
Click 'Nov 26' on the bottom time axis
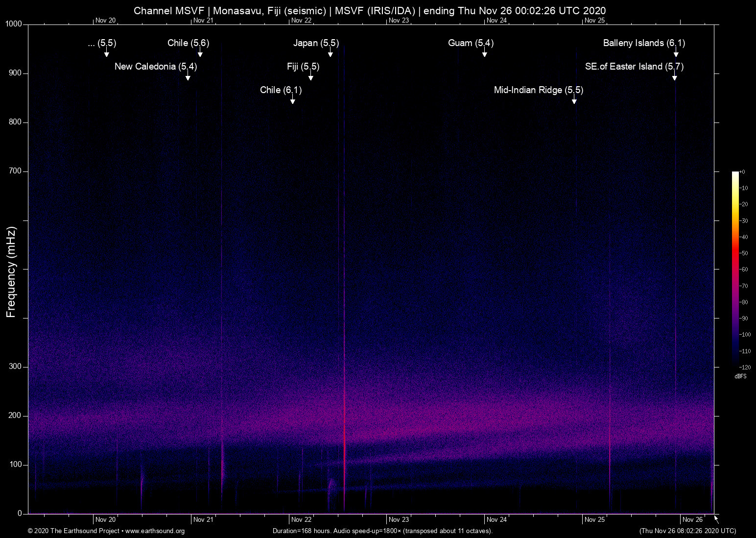[x=693, y=520]
